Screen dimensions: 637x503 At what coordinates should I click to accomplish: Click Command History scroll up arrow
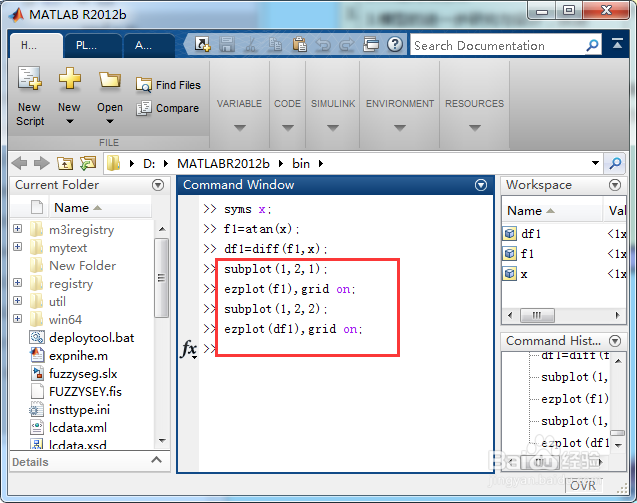618,361
